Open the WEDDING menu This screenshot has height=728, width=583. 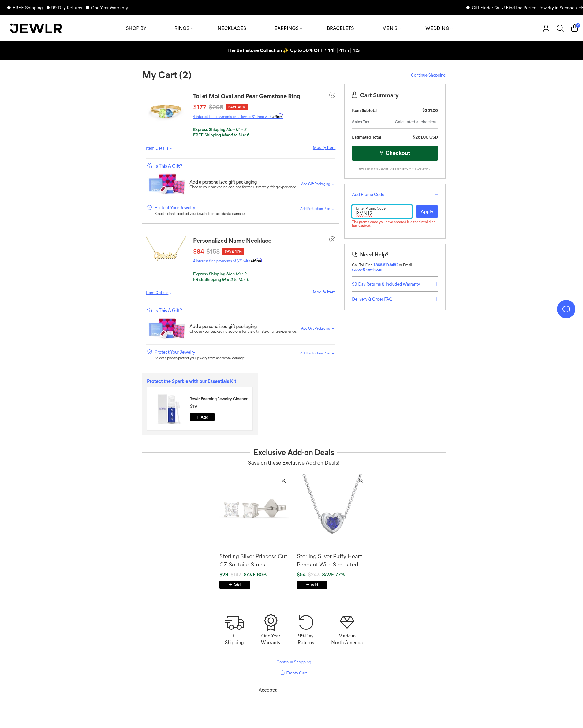click(439, 28)
